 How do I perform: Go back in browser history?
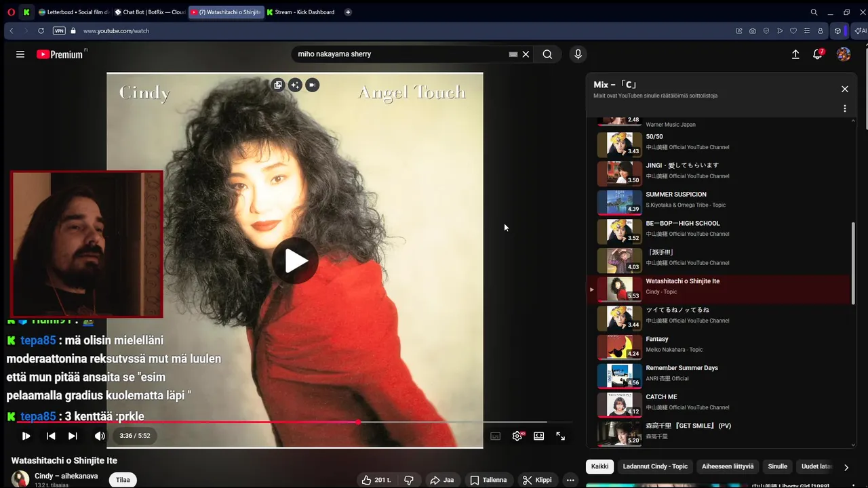pos(12,30)
